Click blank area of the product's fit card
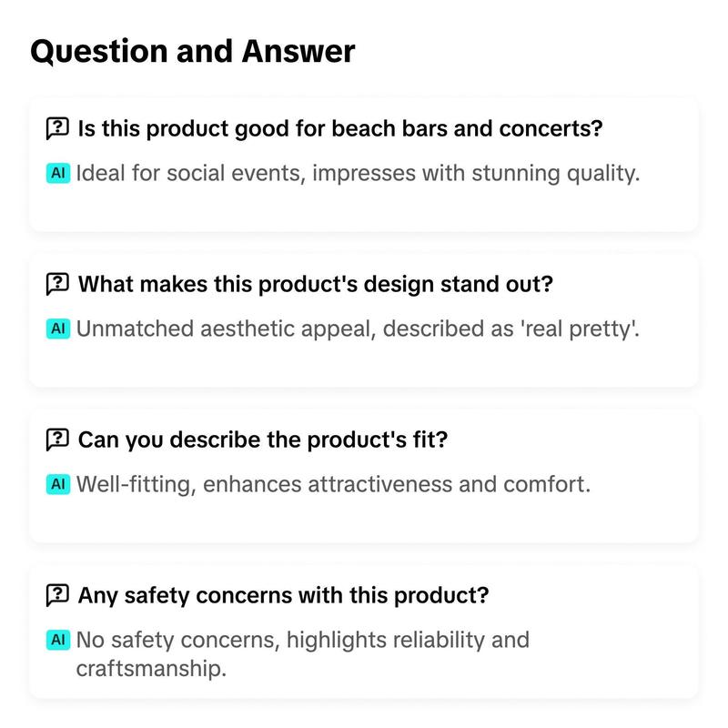 [363, 518]
